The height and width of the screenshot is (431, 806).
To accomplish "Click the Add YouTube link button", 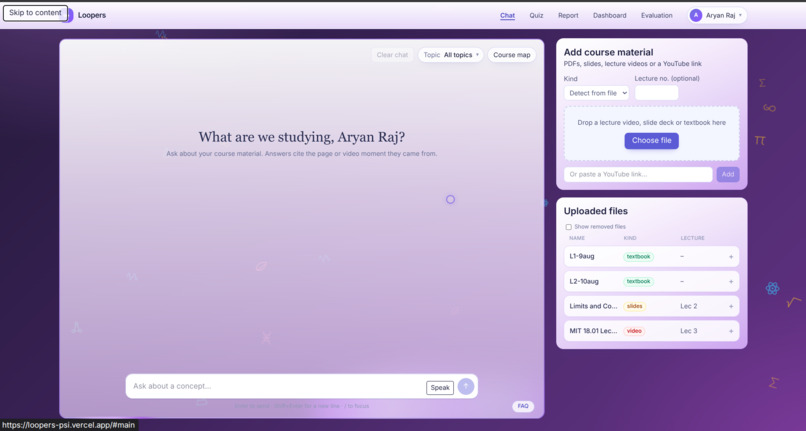I will [x=728, y=174].
